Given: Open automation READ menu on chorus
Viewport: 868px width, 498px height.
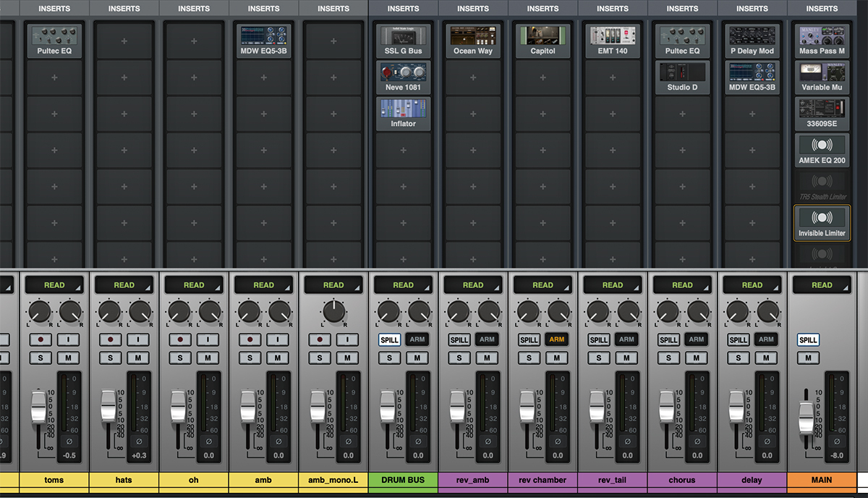Looking at the screenshot, I should point(683,285).
